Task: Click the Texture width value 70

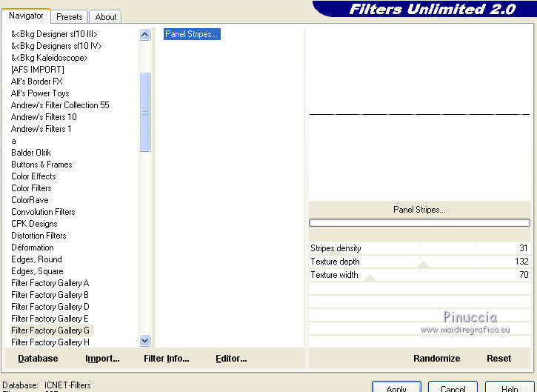Action: 524,275
